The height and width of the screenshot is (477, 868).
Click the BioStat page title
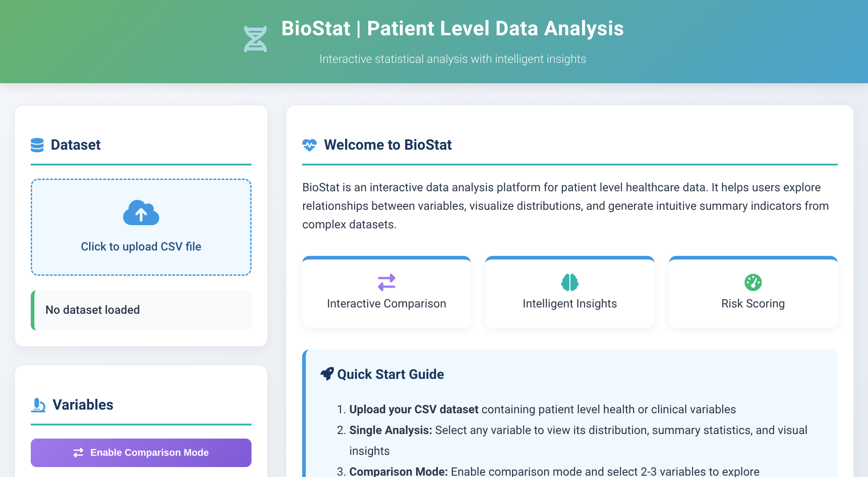coord(452,28)
